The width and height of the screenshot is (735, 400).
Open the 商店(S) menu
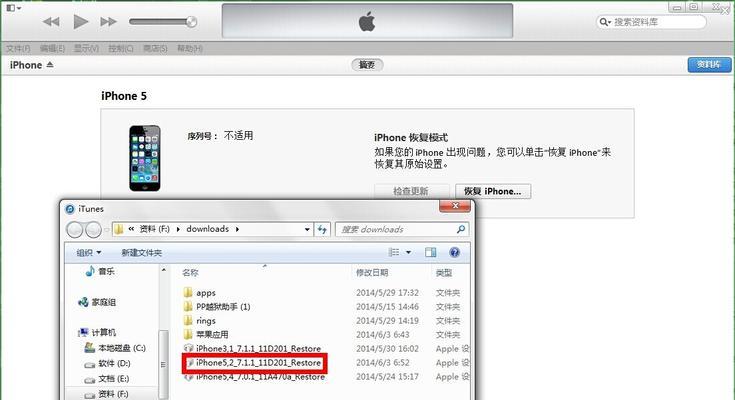[x=155, y=48]
